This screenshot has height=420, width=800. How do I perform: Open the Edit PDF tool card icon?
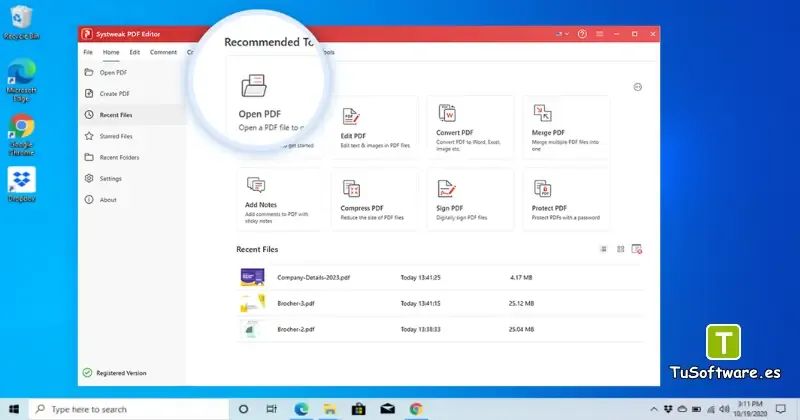click(351, 117)
